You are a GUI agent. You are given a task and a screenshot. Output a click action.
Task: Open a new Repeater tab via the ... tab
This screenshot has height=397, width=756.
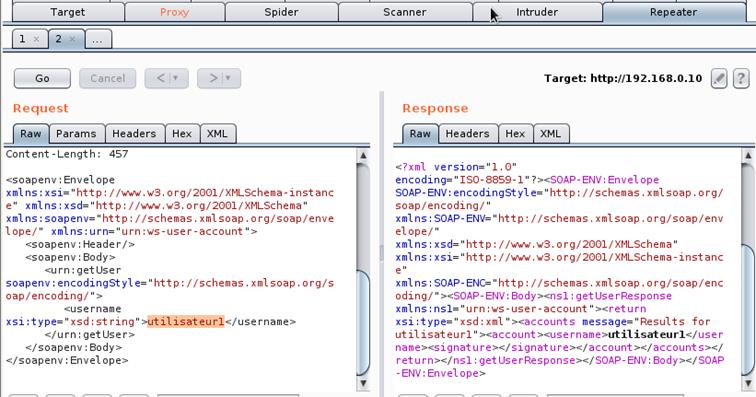coord(98,39)
